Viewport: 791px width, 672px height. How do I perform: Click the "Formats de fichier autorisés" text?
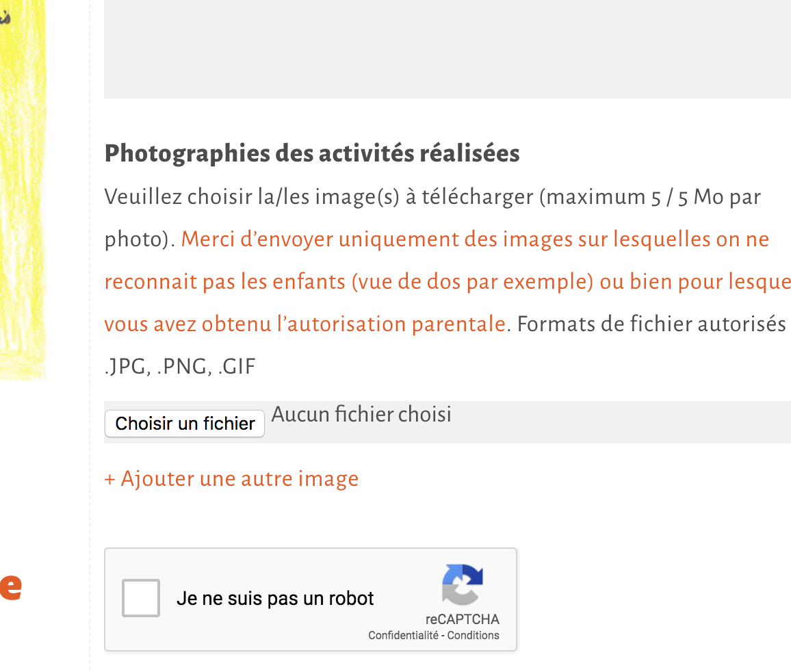click(651, 324)
